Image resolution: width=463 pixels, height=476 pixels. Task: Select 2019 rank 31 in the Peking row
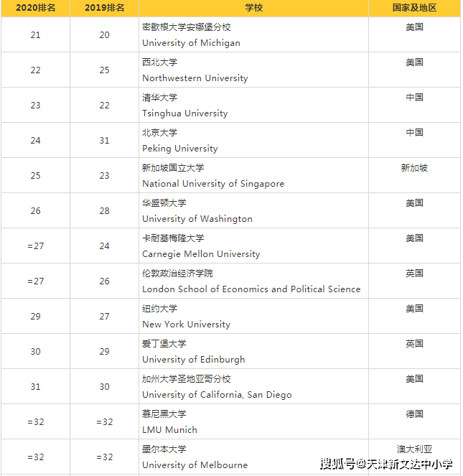pos(104,141)
